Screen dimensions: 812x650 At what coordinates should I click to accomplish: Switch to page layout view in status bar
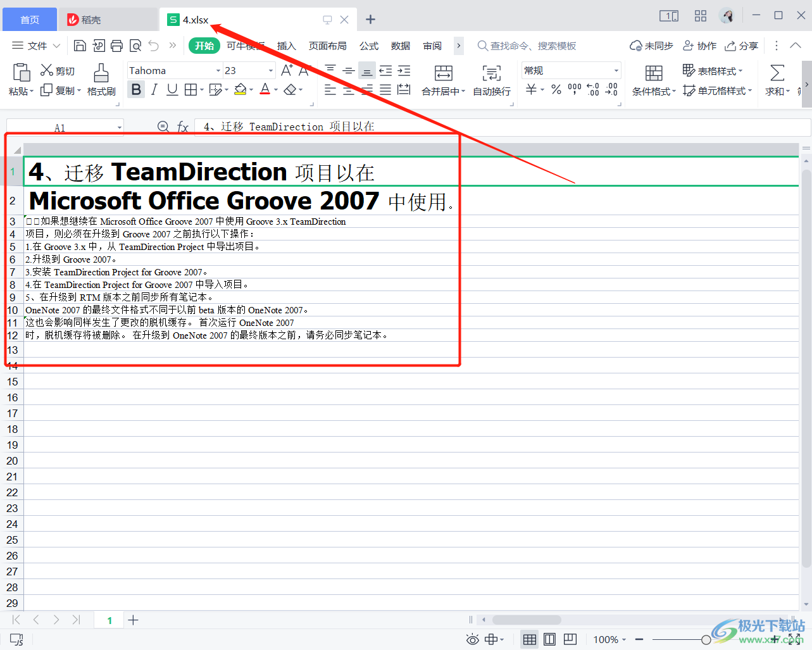click(x=550, y=639)
